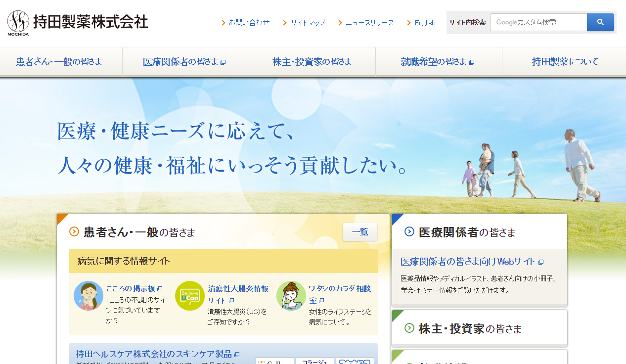Click the hero slogan 医療・健康ニーズに応えて
The height and width of the screenshot is (364, 626).
(177, 132)
